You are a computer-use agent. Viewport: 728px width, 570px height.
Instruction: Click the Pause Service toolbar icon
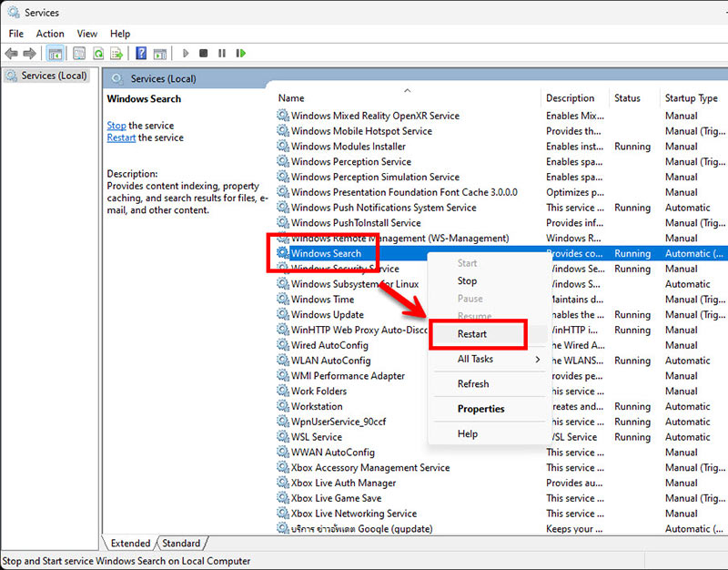click(x=222, y=54)
